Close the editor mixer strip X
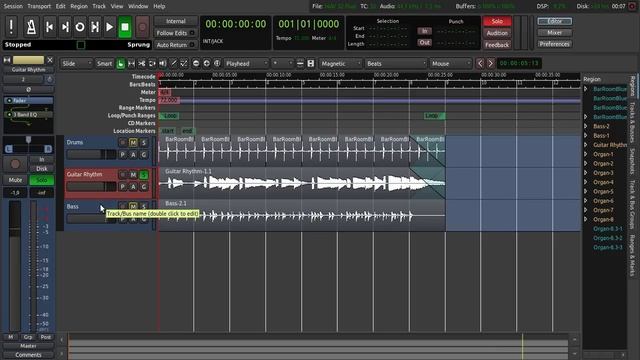The width and height of the screenshot is (640, 360). [x=50, y=60]
